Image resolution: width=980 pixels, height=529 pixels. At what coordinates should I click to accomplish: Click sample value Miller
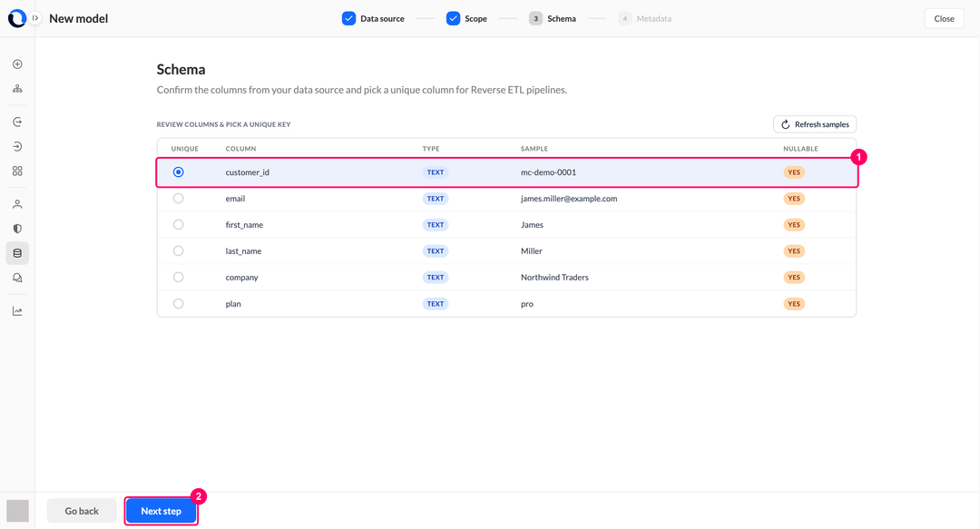pyautogui.click(x=531, y=250)
